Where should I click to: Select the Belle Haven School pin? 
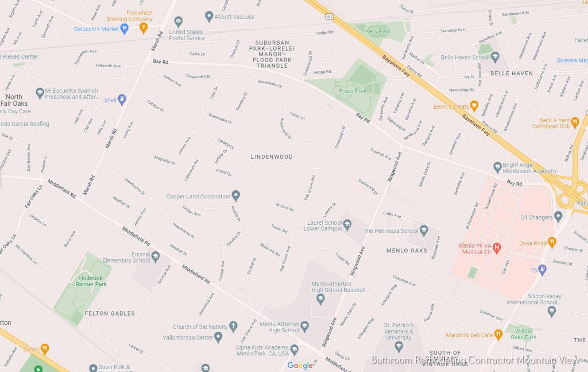tap(495, 57)
